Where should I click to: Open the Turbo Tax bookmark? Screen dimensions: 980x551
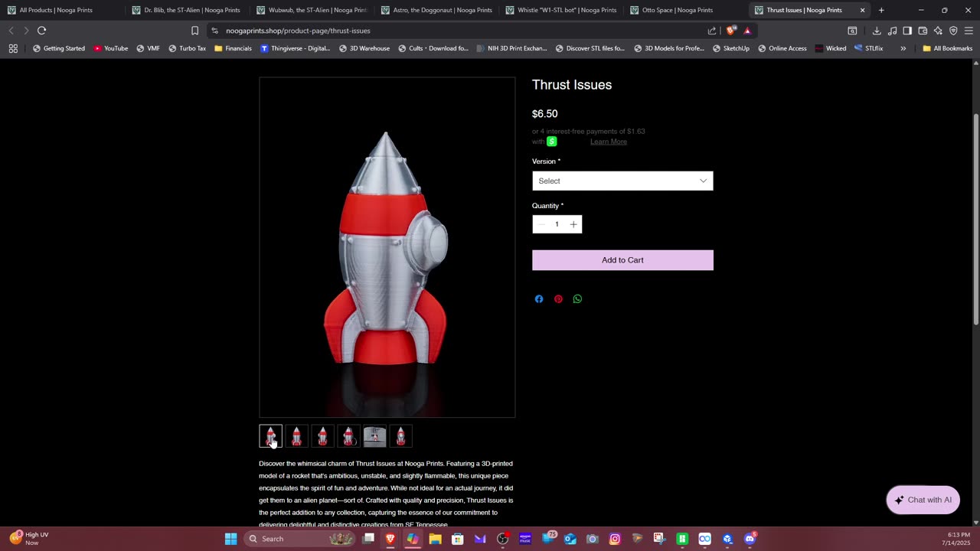pyautogui.click(x=187, y=48)
